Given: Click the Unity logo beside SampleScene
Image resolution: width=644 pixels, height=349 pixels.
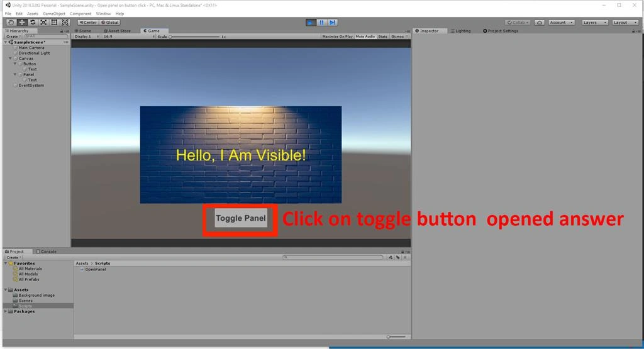Looking at the screenshot, I should click(11, 42).
